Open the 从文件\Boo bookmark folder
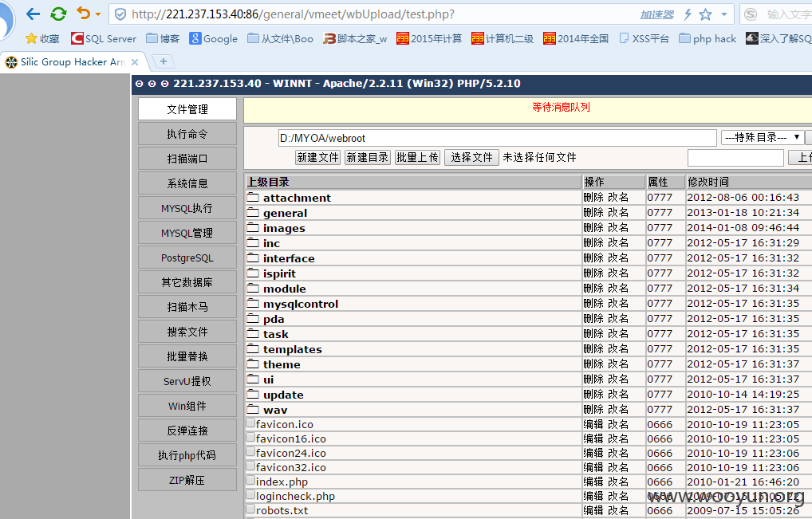The height and width of the screenshot is (519, 812). [280, 38]
